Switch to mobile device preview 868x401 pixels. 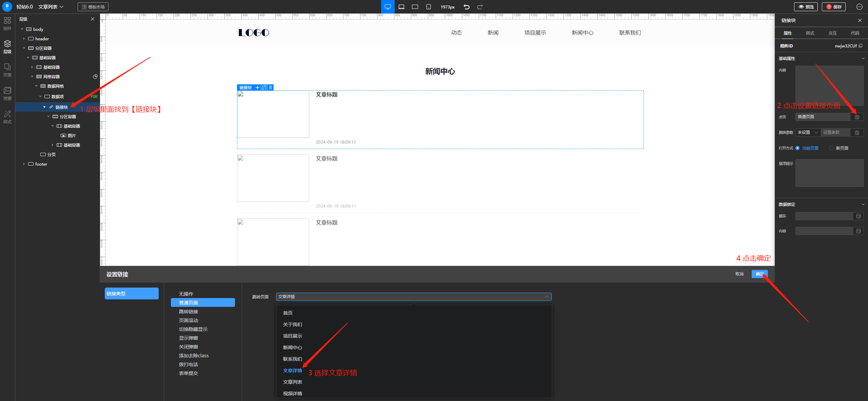(x=429, y=7)
